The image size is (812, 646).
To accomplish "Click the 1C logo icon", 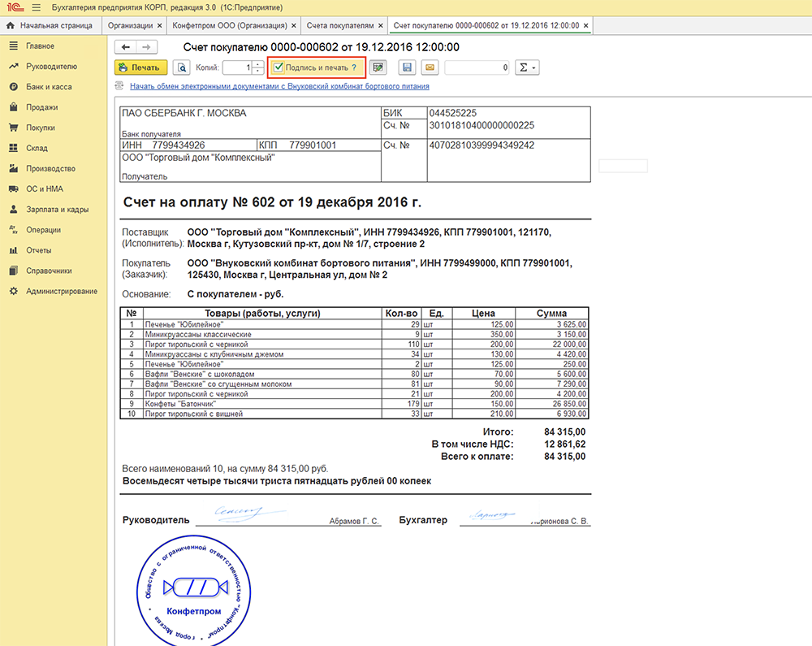I will click(15, 7).
